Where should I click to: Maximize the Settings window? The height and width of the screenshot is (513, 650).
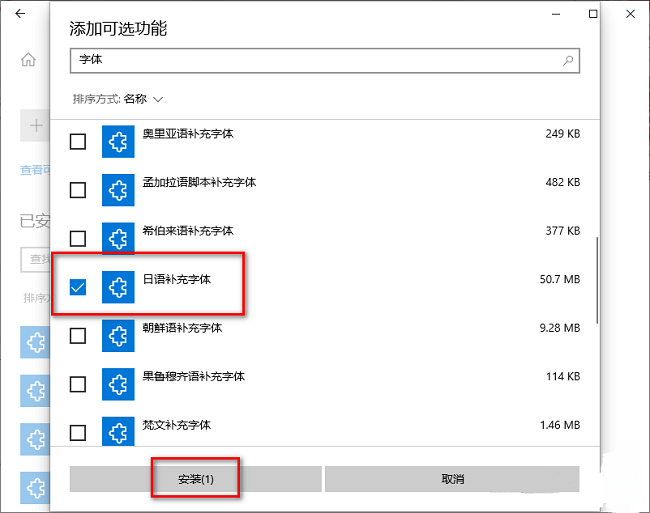click(x=593, y=14)
